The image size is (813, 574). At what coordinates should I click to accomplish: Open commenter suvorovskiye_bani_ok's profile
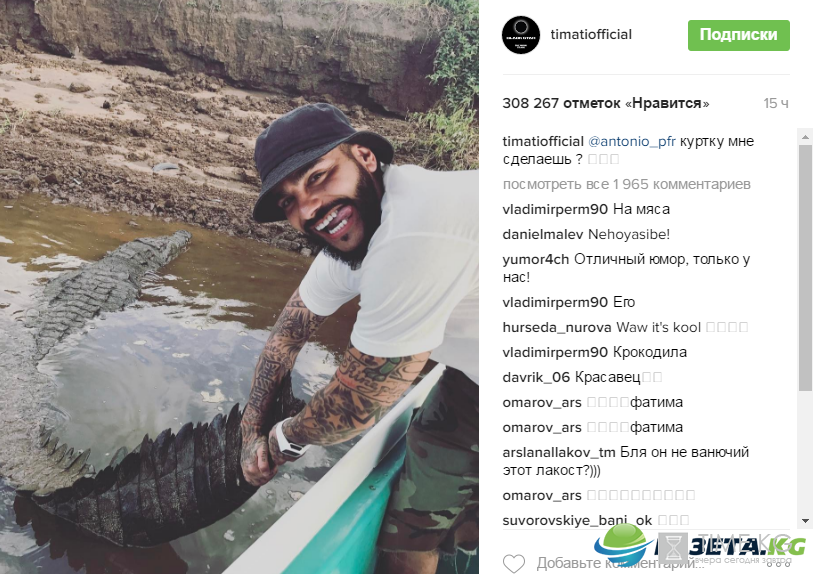tap(577, 520)
